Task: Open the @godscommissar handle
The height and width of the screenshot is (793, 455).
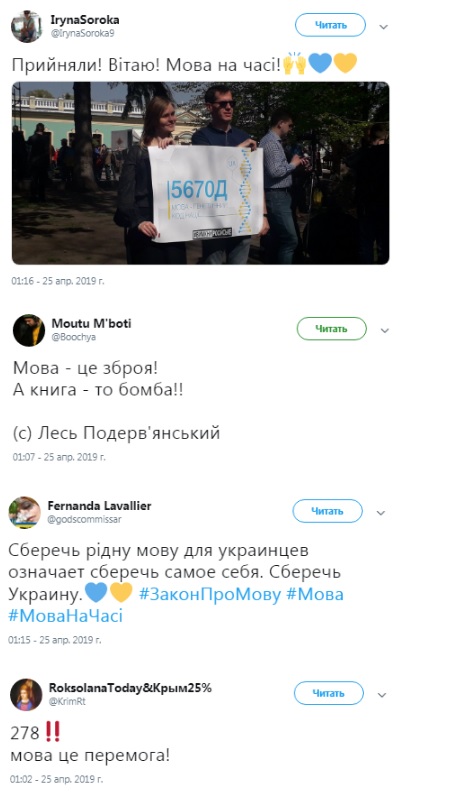Action: pos(84,519)
